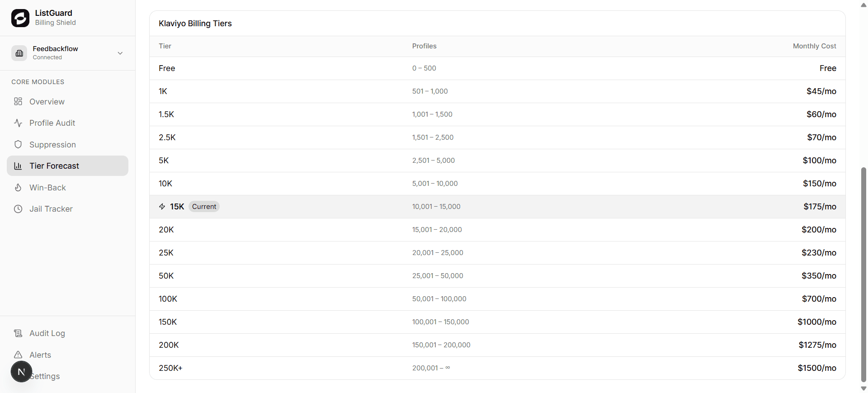This screenshot has height=393, width=868.
Task: Click the lightning icon beside 15K tier
Action: tap(162, 206)
